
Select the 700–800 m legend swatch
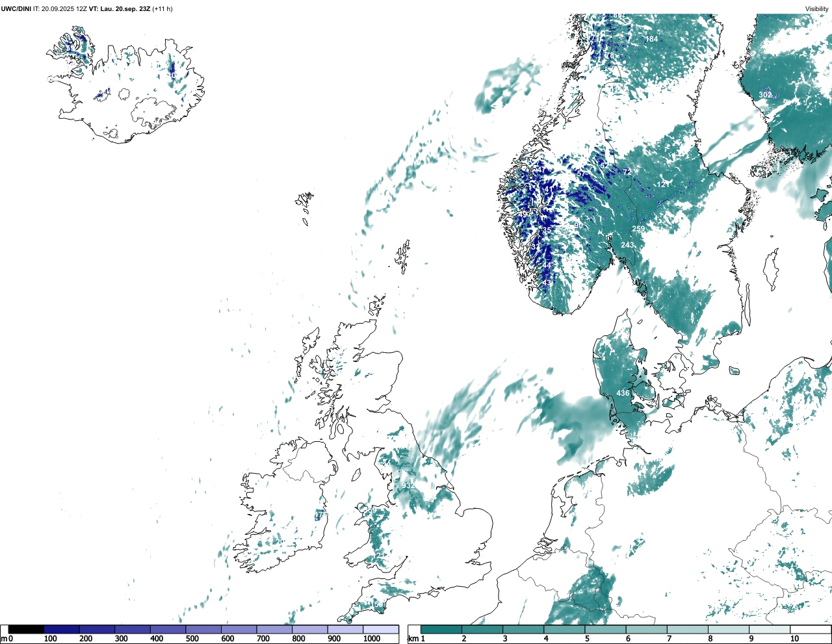(x=274, y=630)
